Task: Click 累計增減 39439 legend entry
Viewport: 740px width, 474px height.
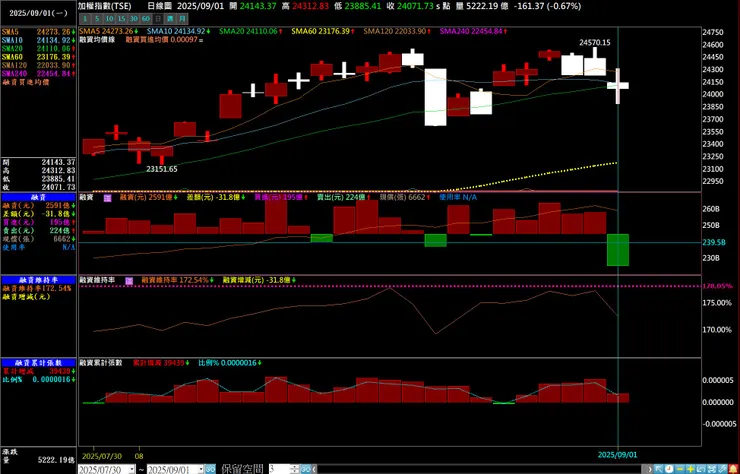Action: (x=161, y=363)
